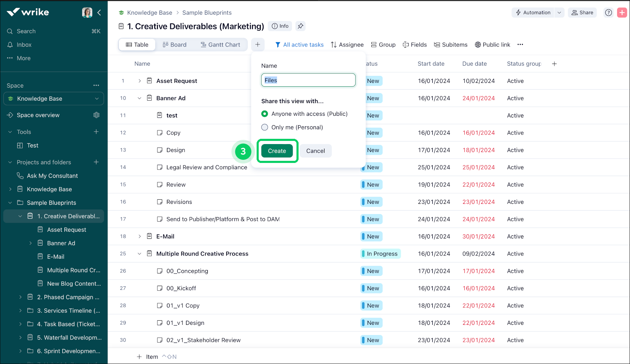Select the Table tab

(x=137, y=44)
